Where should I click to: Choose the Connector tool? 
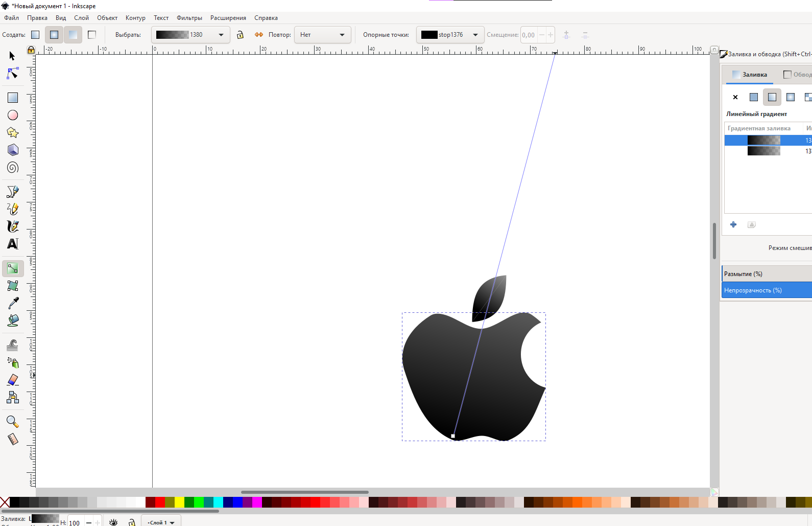point(12,397)
